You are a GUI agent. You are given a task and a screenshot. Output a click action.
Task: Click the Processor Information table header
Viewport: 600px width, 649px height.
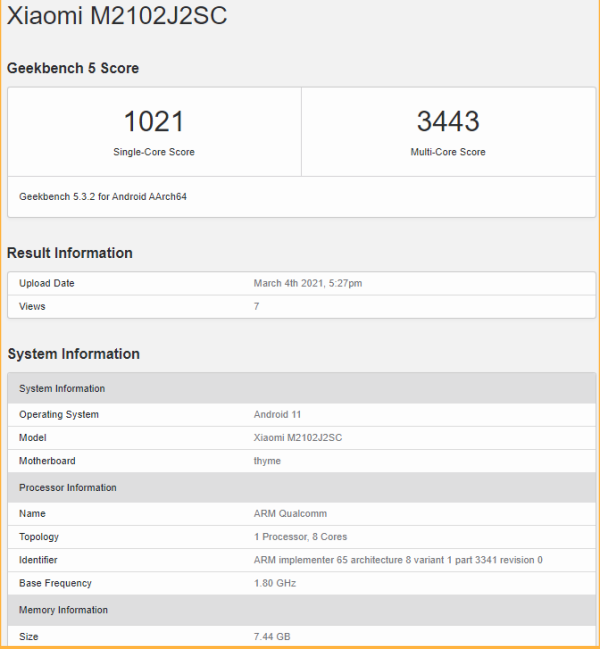coord(302,487)
